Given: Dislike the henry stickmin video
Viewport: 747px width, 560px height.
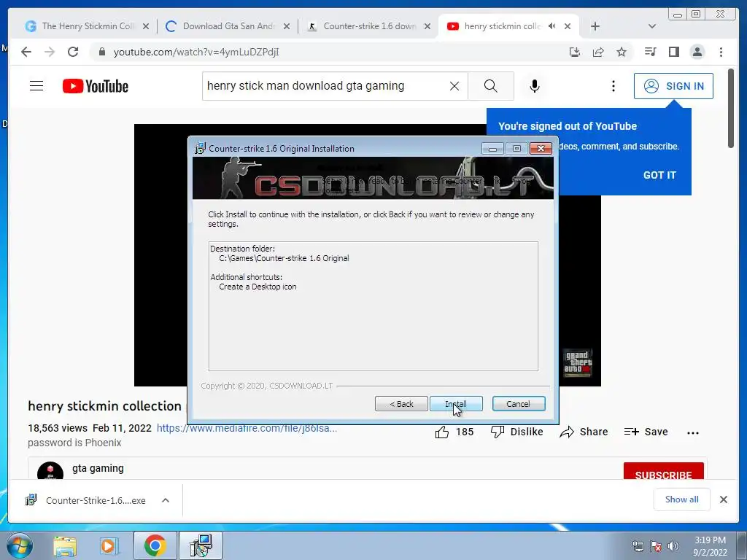Looking at the screenshot, I should tap(517, 432).
